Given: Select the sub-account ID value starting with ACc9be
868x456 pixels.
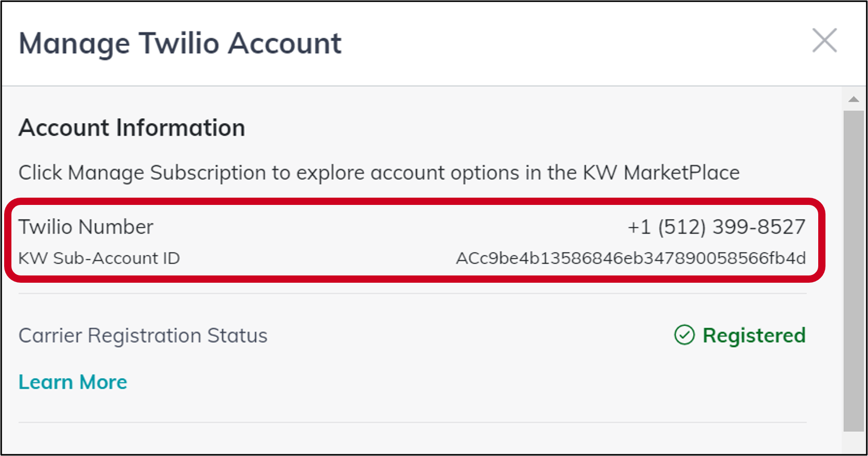Looking at the screenshot, I should click(631, 258).
